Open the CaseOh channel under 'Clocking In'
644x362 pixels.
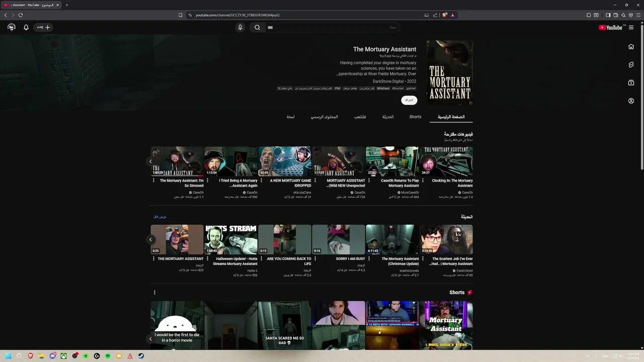coord(466,193)
